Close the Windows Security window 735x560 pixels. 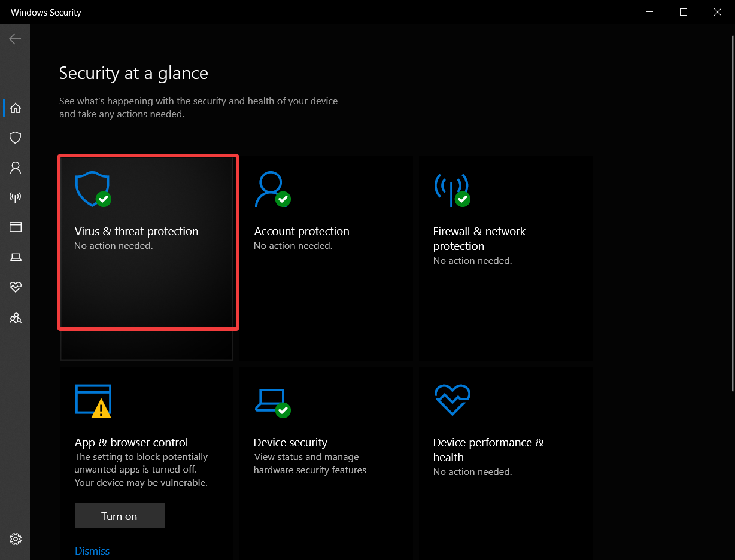click(x=718, y=12)
